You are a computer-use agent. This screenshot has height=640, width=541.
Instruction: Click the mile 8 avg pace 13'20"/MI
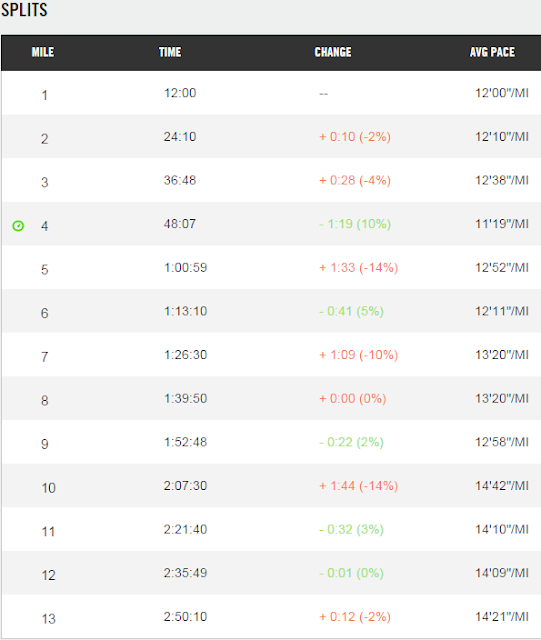pos(502,399)
